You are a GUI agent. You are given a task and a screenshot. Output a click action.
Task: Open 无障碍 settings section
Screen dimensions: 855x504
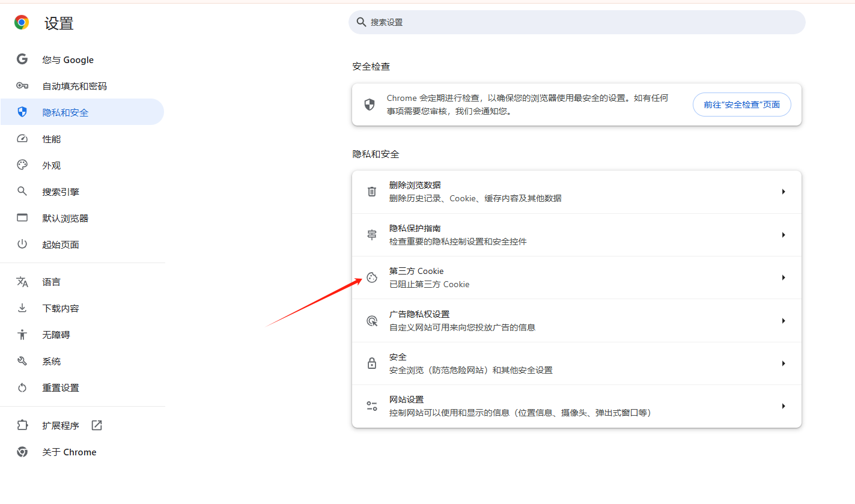(82, 335)
